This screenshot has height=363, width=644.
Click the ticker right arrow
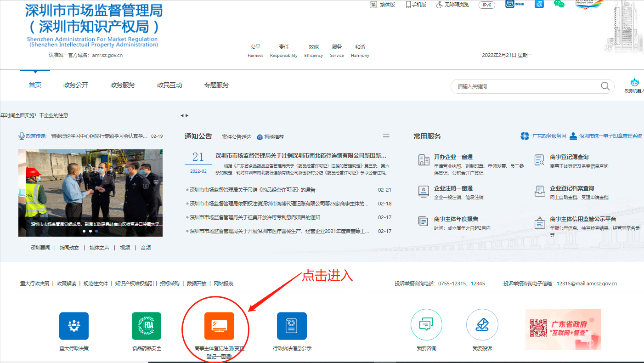187,115
